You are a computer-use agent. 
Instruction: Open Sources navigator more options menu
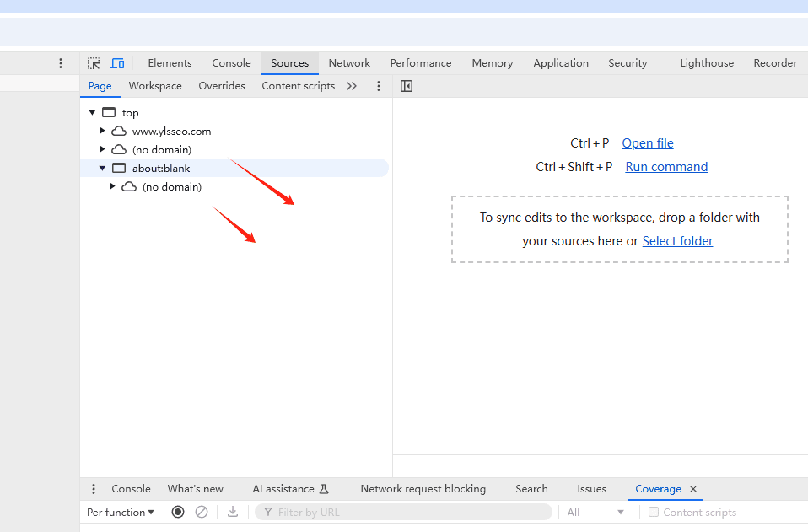[x=378, y=86]
